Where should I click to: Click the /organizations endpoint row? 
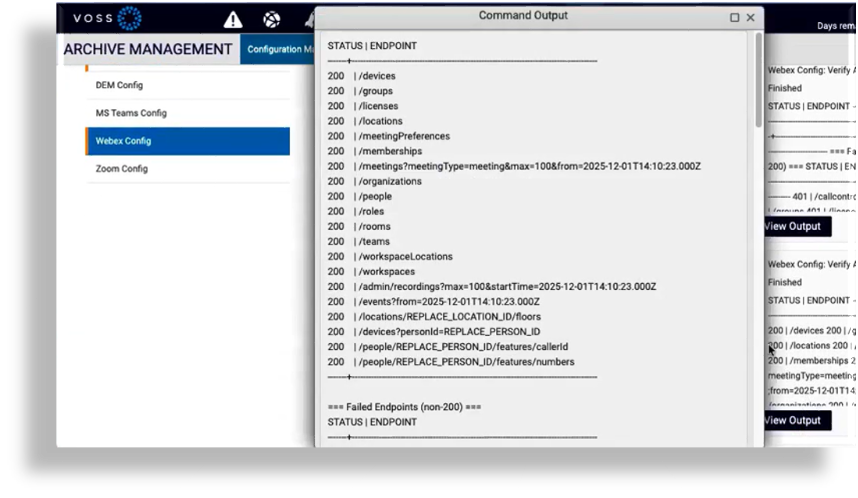pyautogui.click(x=375, y=181)
